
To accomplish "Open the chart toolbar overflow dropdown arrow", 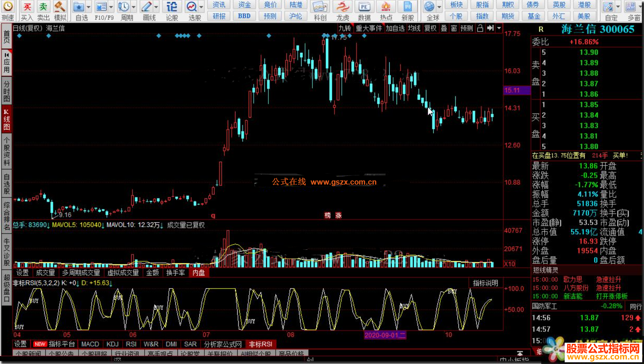I will click(x=499, y=28).
